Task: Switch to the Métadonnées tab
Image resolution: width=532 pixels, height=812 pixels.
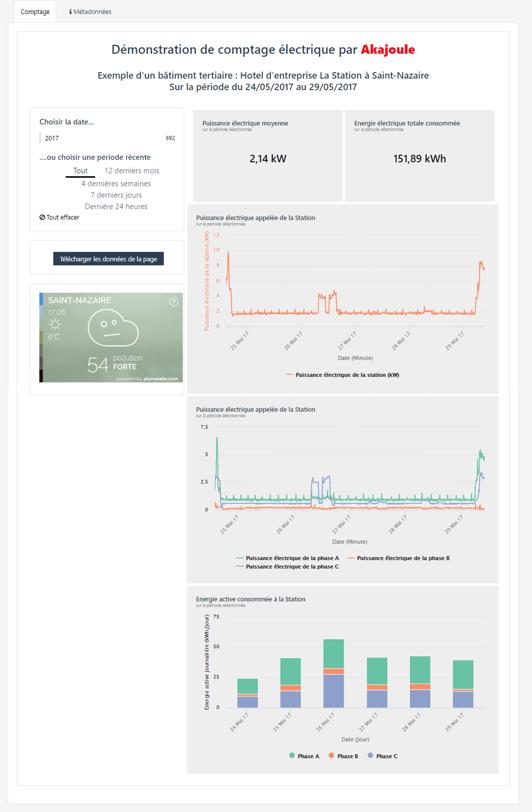Action: (90, 12)
